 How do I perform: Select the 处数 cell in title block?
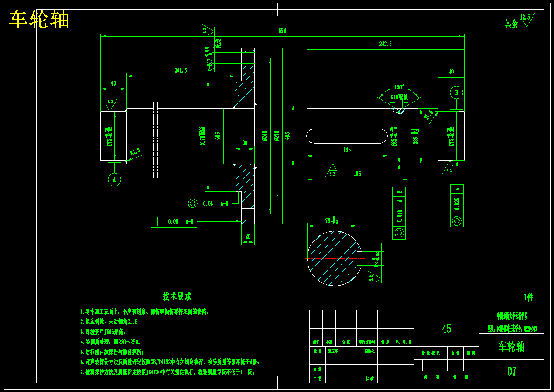point(329,342)
